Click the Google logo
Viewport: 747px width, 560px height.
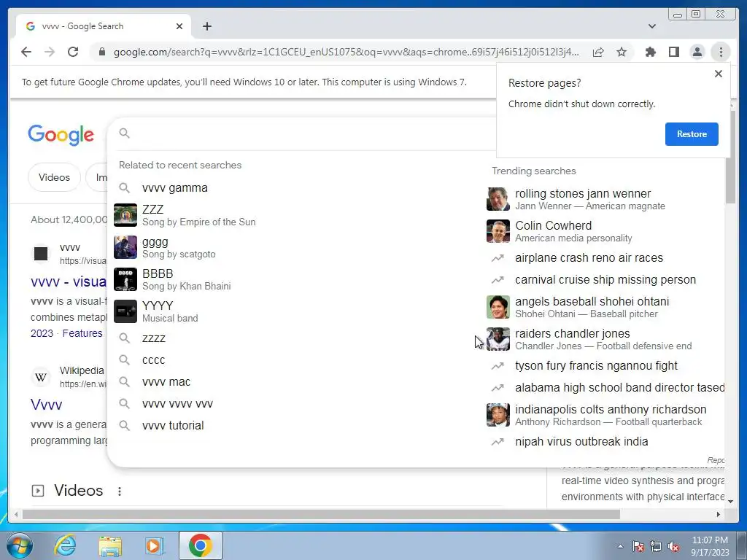click(x=61, y=135)
